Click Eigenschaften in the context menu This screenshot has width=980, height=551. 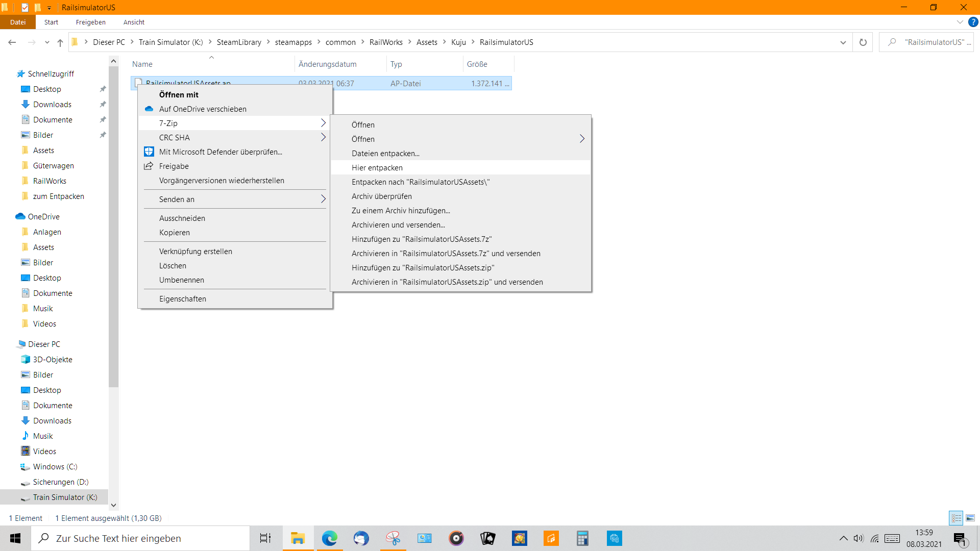click(183, 299)
